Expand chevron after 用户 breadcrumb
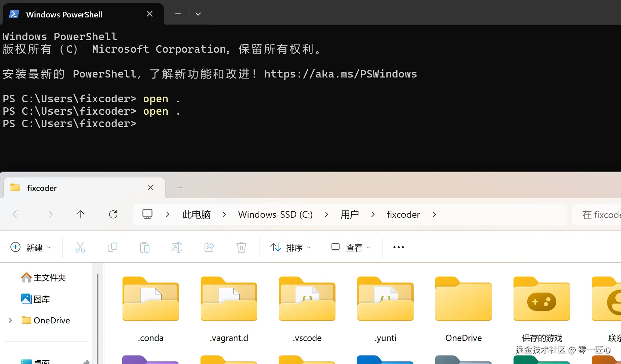 (x=373, y=214)
